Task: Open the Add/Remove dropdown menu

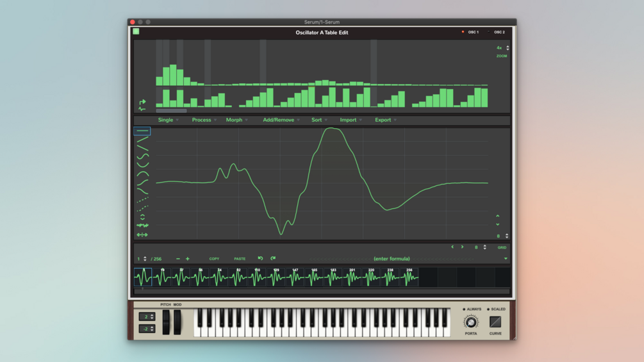Action: [281, 120]
